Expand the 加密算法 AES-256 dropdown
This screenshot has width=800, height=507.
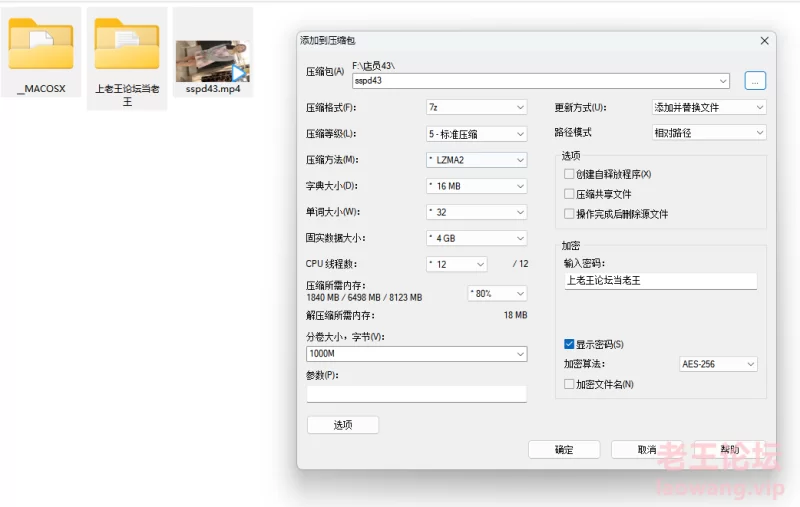(717, 364)
